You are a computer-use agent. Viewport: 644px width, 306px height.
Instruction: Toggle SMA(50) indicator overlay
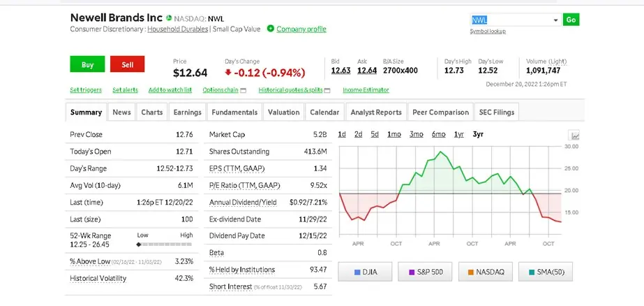[546, 272]
